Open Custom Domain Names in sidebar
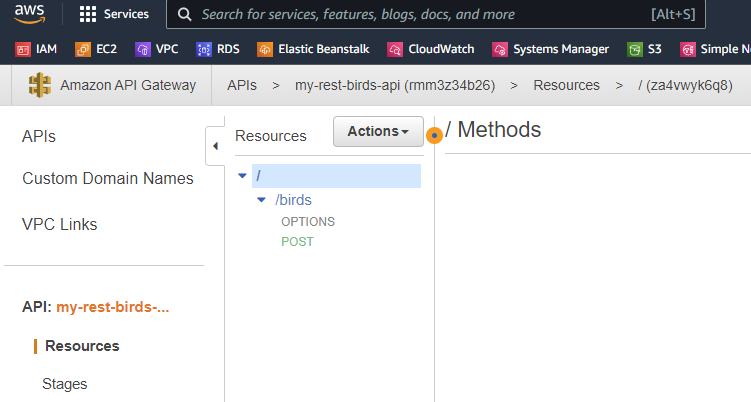This screenshot has width=751, height=402. [x=108, y=178]
